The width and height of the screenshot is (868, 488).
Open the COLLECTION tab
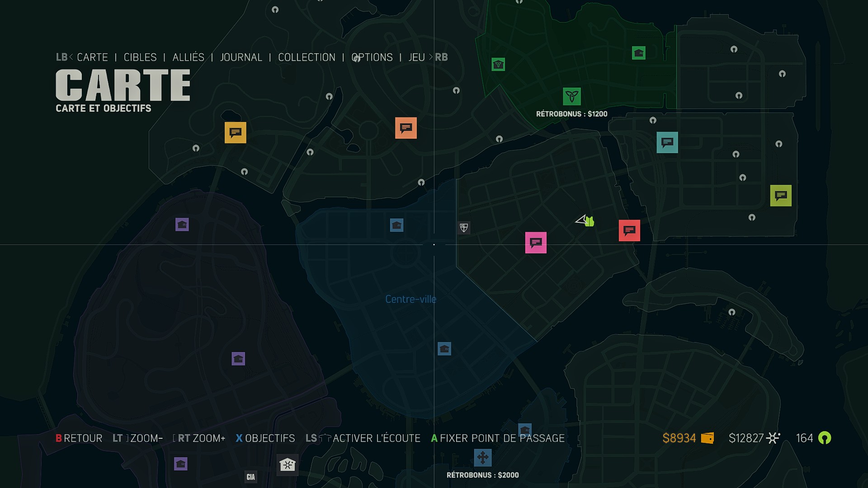coord(307,57)
